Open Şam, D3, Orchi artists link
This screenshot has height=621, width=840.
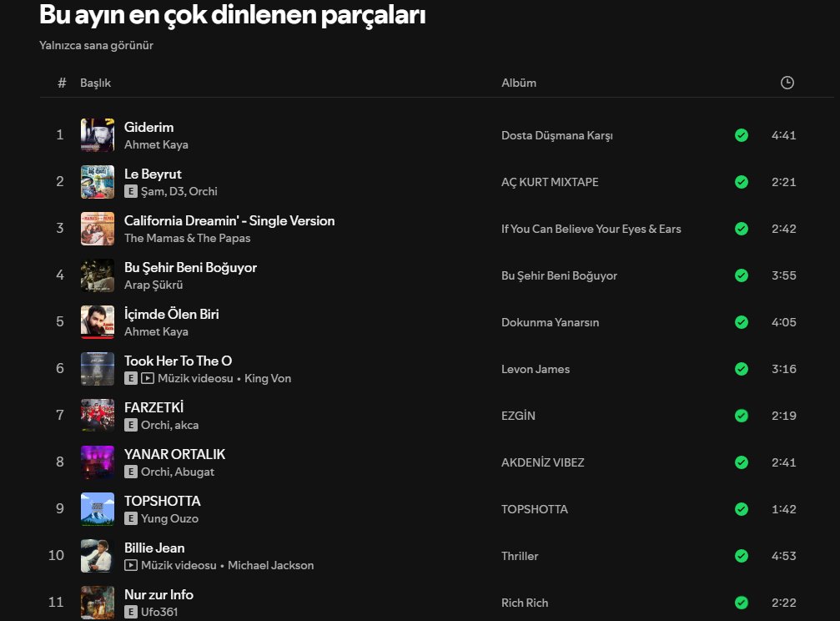(x=179, y=191)
